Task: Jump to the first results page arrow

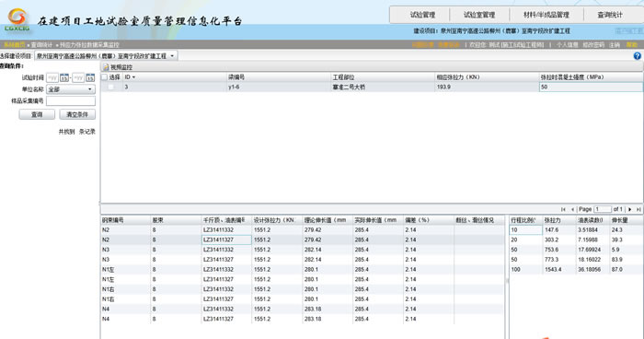Action: (x=563, y=209)
